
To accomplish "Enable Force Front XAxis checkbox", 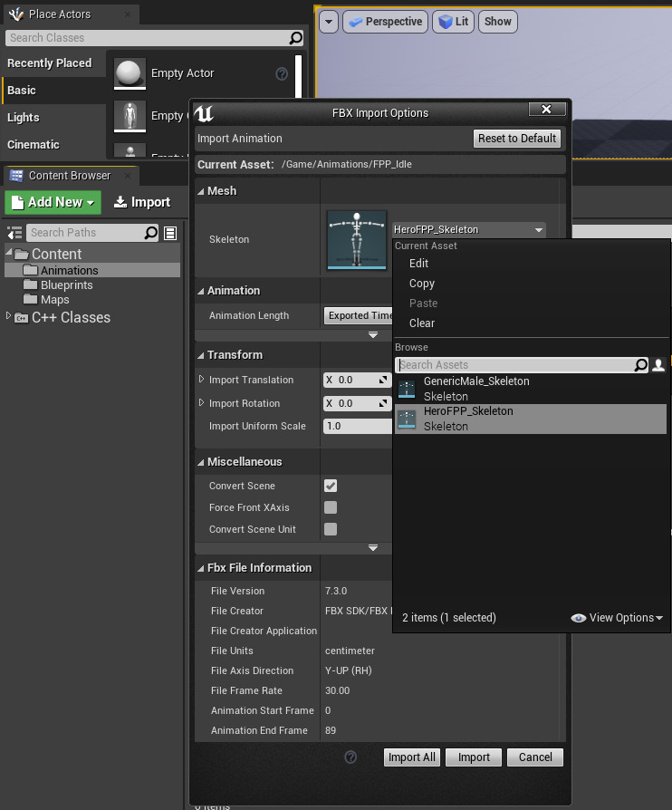I will [x=331, y=507].
